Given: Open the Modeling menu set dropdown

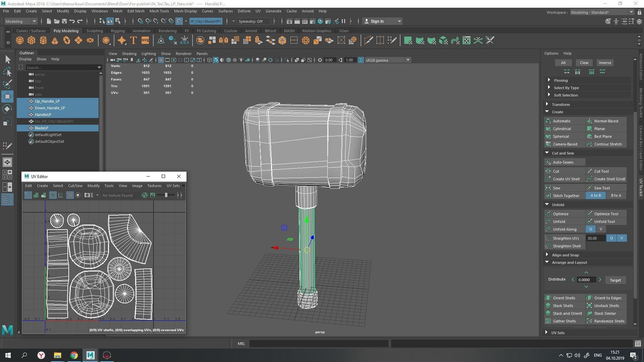Looking at the screenshot, I should tap(21, 21).
